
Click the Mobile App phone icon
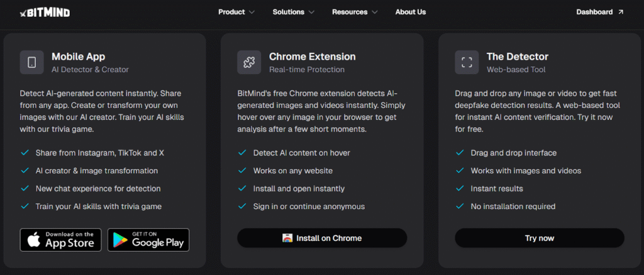point(32,62)
